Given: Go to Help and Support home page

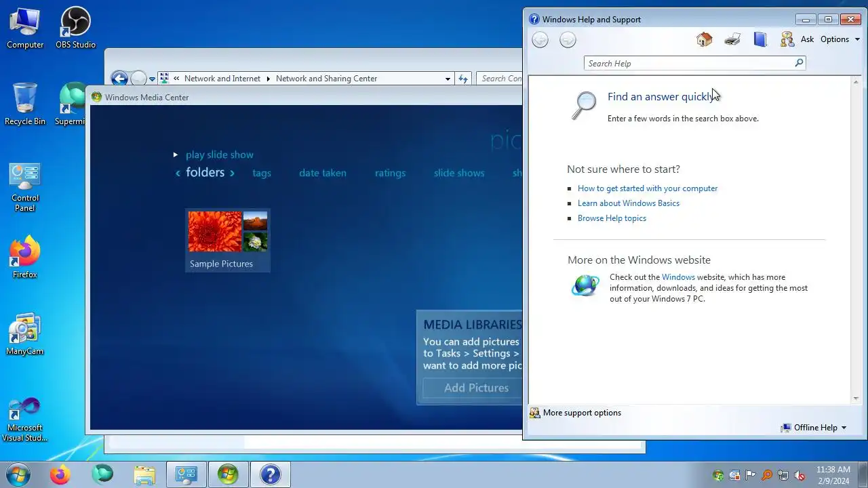Looking at the screenshot, I should point(704,39).
